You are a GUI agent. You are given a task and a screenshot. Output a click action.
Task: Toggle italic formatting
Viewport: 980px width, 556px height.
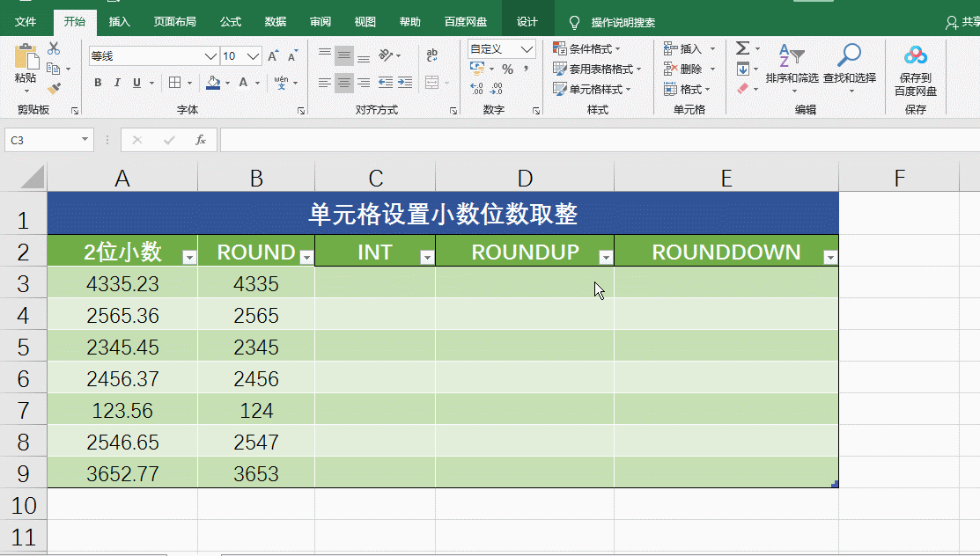click(115, 83)
